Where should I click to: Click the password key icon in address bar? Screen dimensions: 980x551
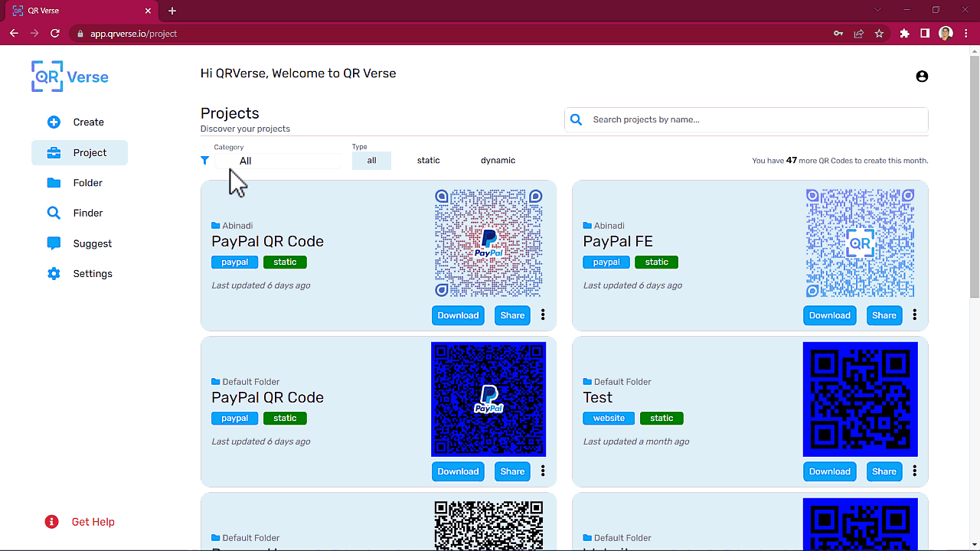point(838,34)
